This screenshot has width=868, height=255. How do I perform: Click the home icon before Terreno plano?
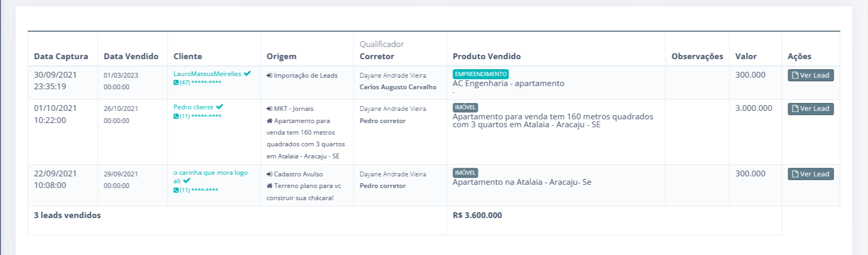[x=270, y=186]
